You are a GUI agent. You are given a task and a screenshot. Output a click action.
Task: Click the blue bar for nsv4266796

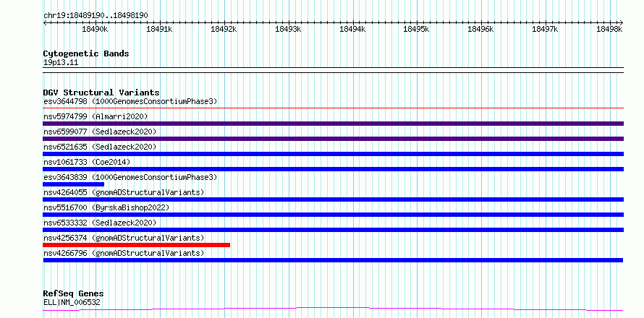click(x=333, y=260)
